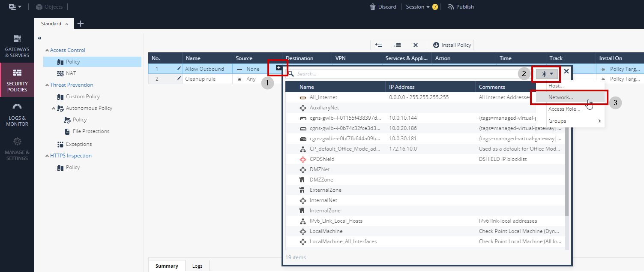Open the new-object star dropdown

(x=546, y=74)
